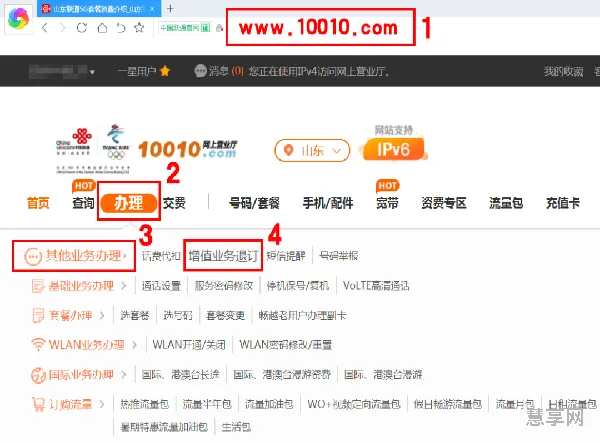Click the official-site certification badge

pos(185,28)
